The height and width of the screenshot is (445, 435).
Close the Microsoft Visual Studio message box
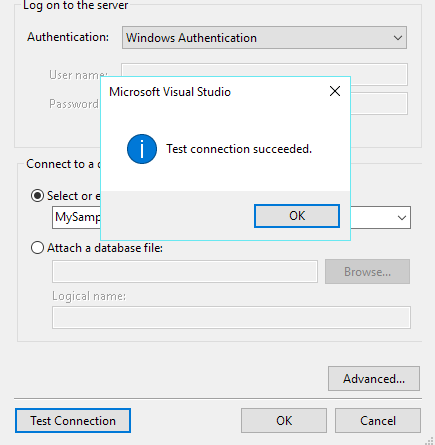pyautogui.click(x=335, y=91)
